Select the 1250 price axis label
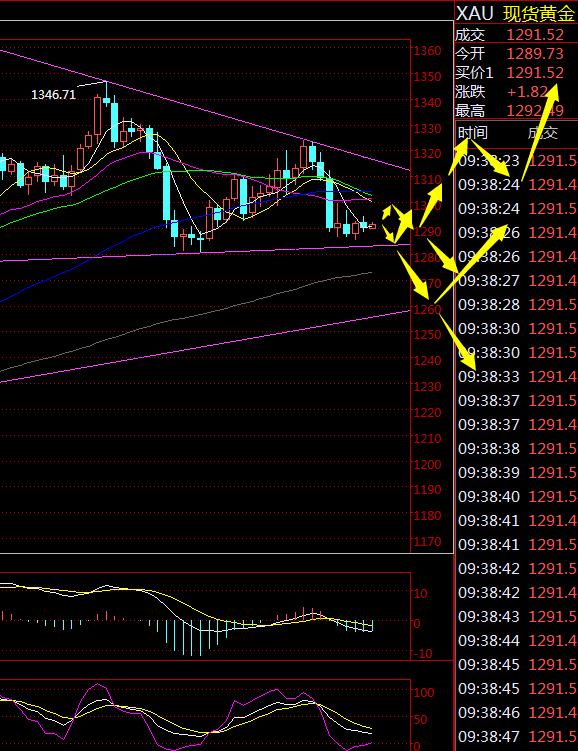 [428, 335]
